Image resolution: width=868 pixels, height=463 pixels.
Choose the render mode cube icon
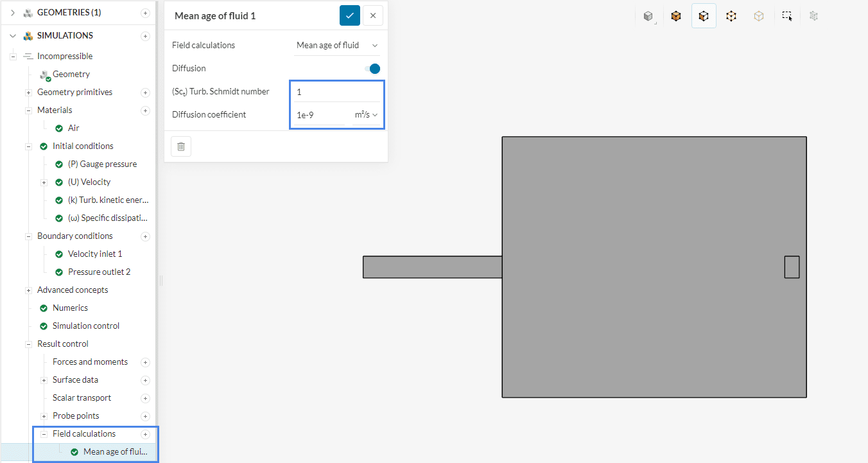click(648, 16)
